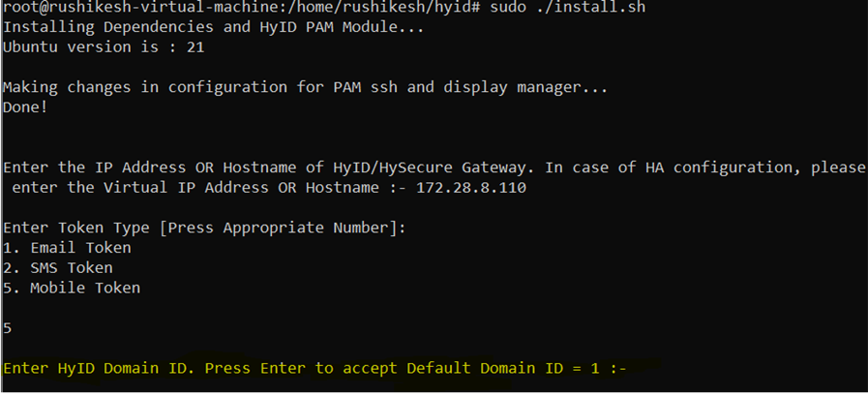The height and width of the screenshot is (396, 868).
Task: Click the 'sudo ./install.sh' command text
Action: (x=567, y=8)
